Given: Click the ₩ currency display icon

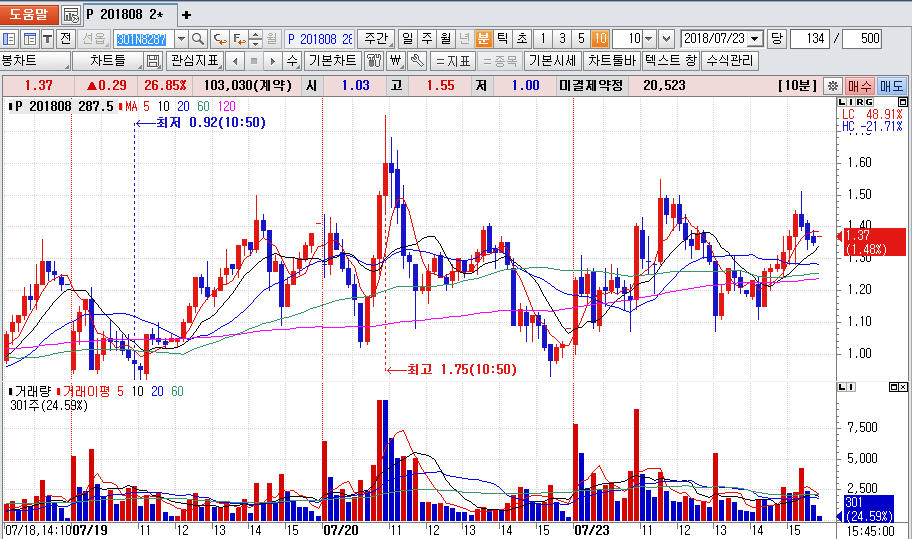Looking at the screenshot, I should (x=395, y=61).
